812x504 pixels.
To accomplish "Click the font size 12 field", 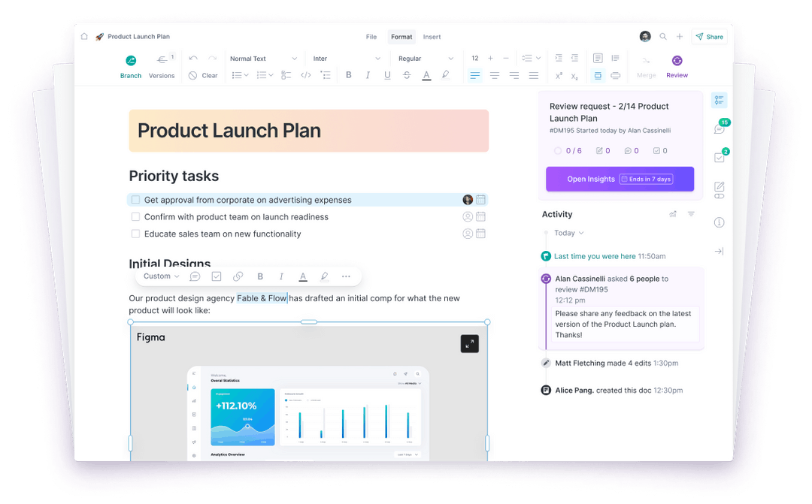I will (x=475, y=58).
